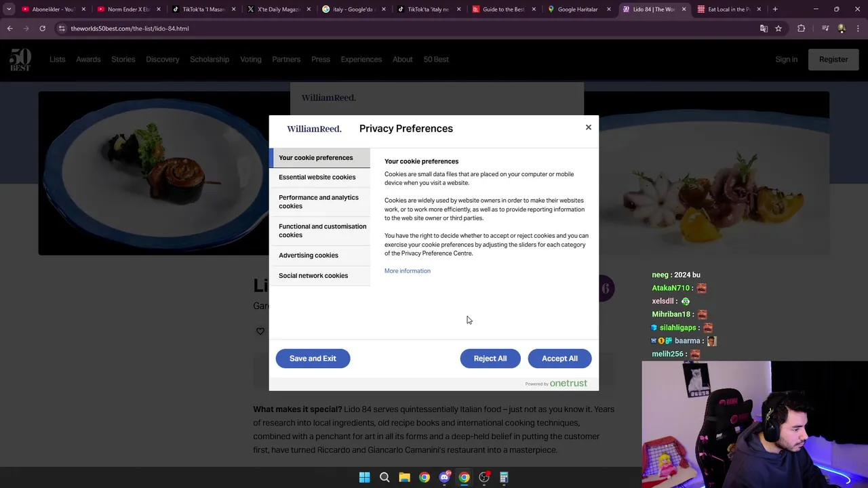Image resolution: width=868 pixels, height=488 pixels.
Task: Open the Chrome three-dot menu
Action: pos(858,28)
